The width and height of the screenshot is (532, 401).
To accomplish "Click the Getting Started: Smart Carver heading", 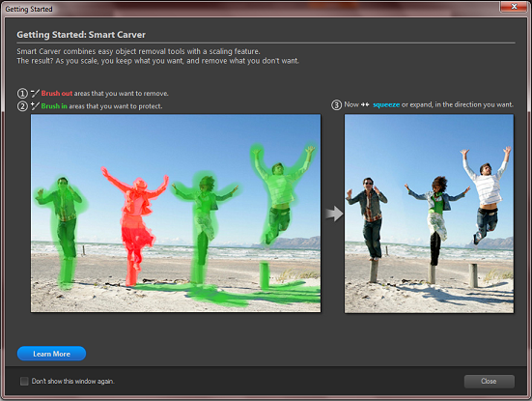I will coord(81,35).
